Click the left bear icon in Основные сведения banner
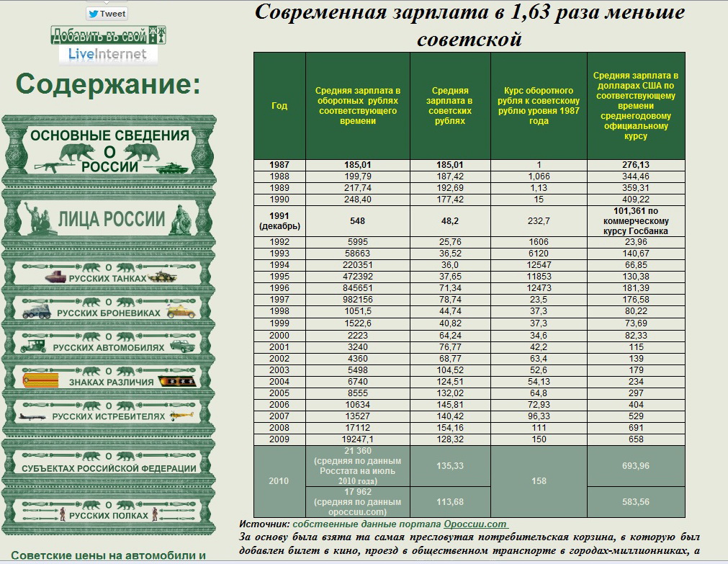This screenshot has height=564, width=728. (77, 151)
